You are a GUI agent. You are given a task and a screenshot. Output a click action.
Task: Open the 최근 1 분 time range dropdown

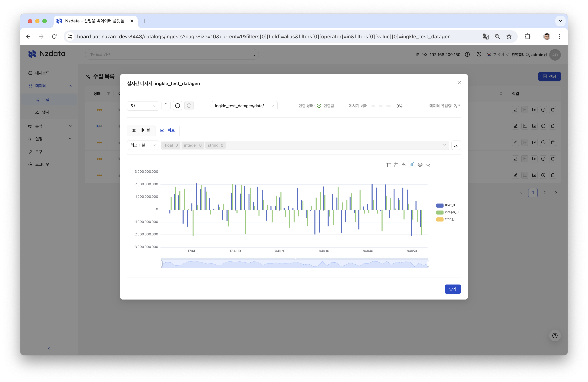tap(143, 145)
